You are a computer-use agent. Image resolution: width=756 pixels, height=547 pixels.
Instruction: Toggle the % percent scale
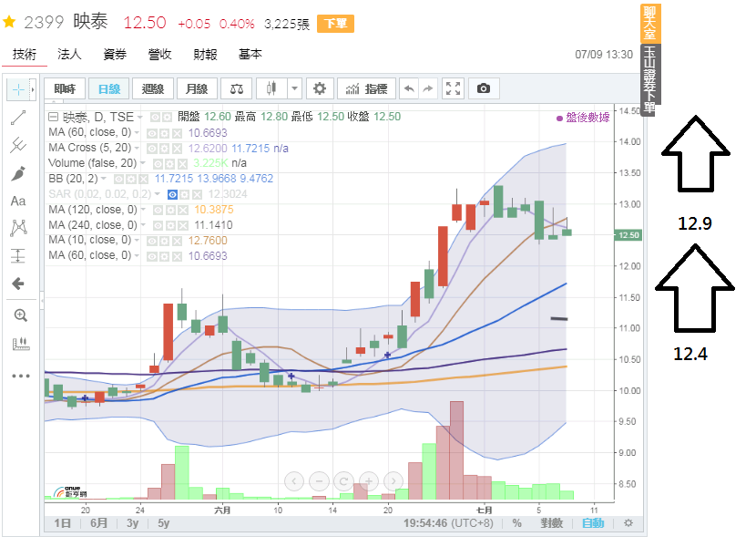(x=516, y=523)
